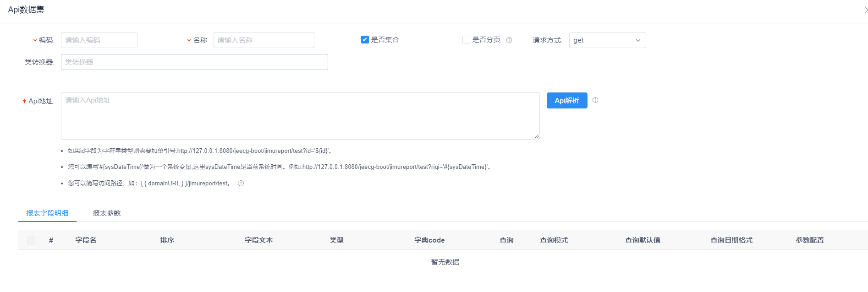Focus the 名称 input field
The height and width of the screenshot is (292, 868).
(x=264, y=40)
